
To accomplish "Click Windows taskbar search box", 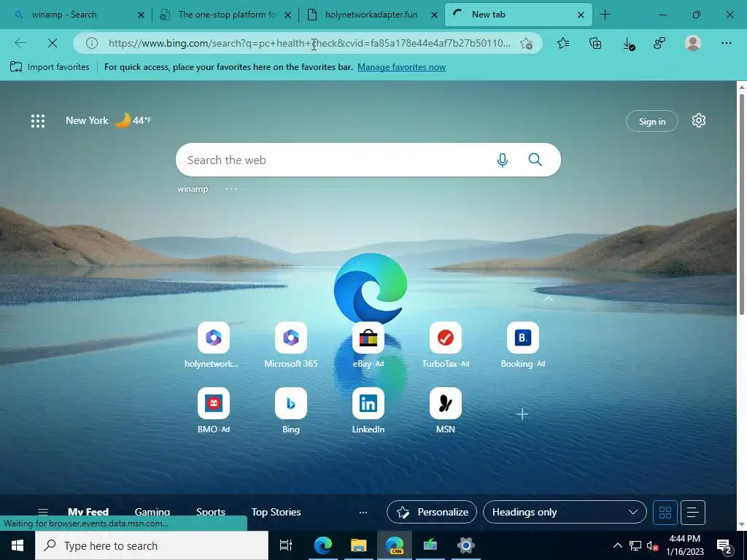I will (152, 545).
